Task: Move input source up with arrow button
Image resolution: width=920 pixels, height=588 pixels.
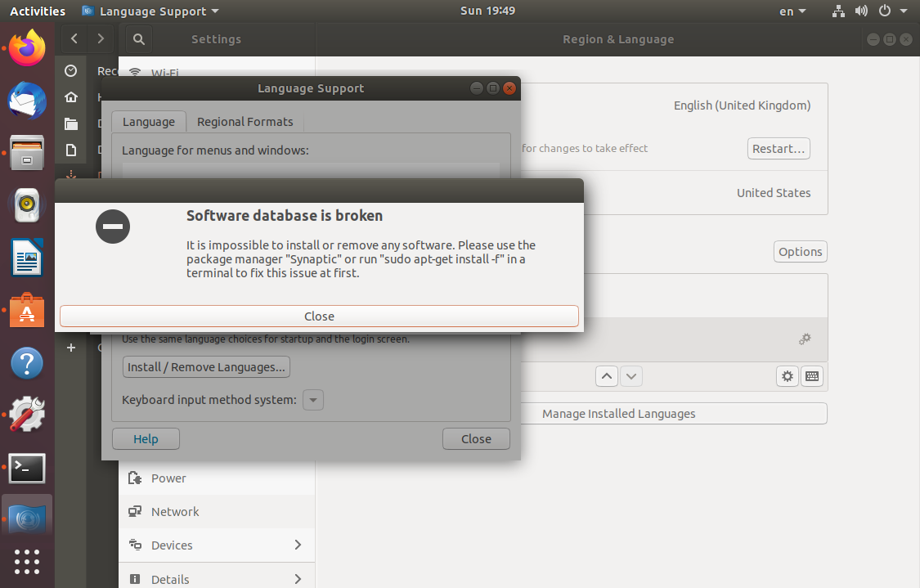Action: click(x=607, y=376)
